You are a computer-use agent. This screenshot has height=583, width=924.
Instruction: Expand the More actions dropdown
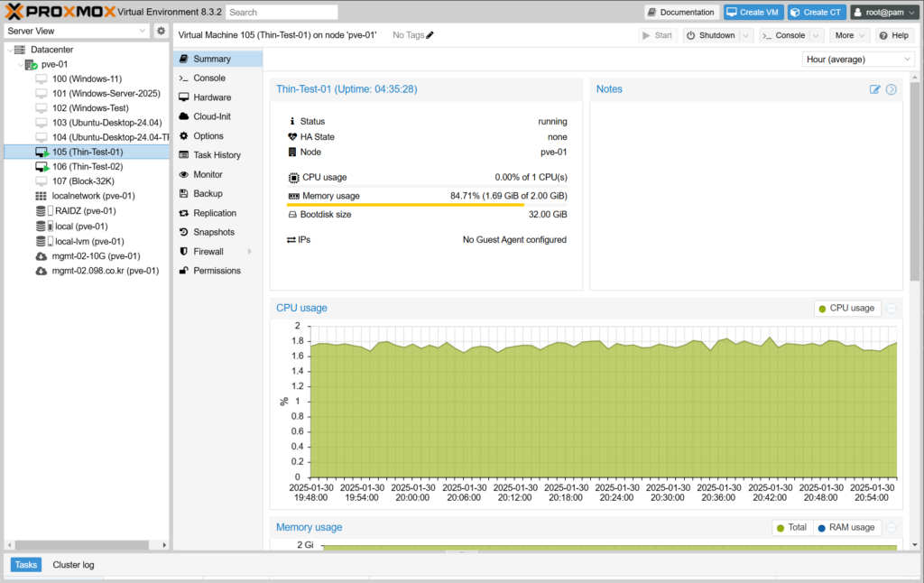tap(850, 35)
